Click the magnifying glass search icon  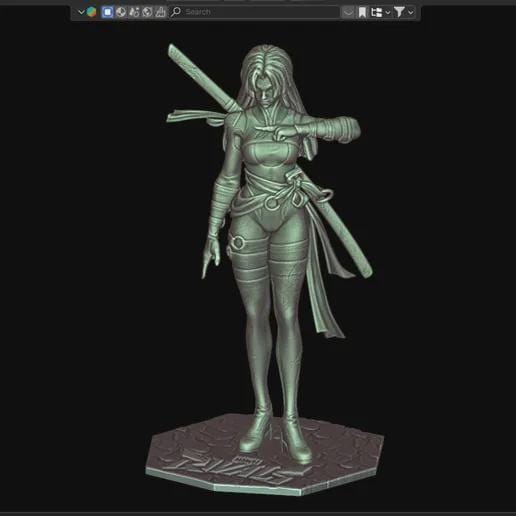tap(176, 12)
